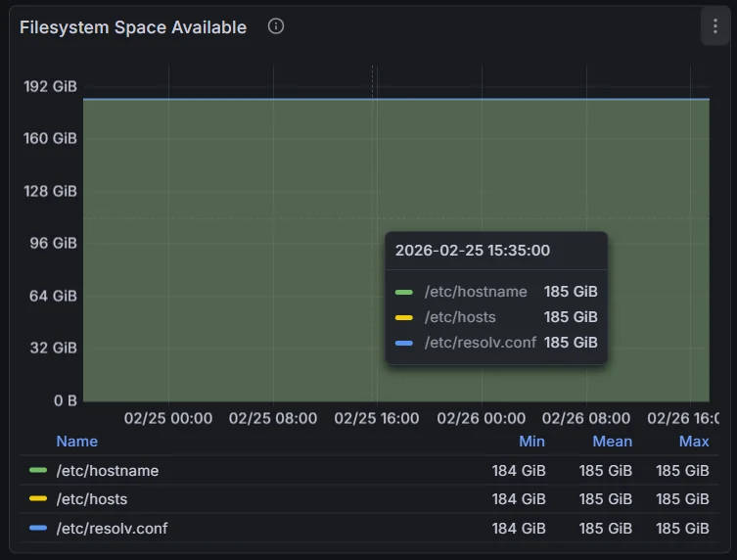Click the 185 GiB Max value for /etc/hostname

coord(682,471)
